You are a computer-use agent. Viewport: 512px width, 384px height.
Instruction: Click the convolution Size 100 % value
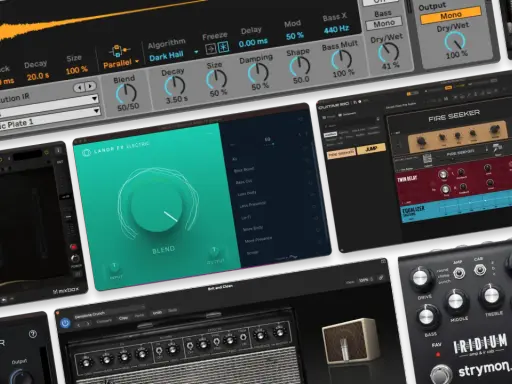[77, 70]
